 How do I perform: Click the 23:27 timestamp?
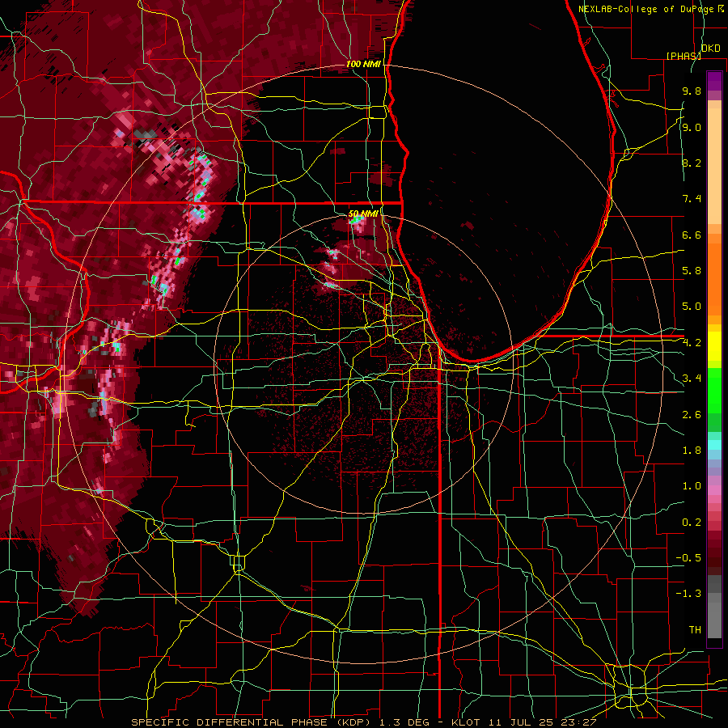point(580,722)
